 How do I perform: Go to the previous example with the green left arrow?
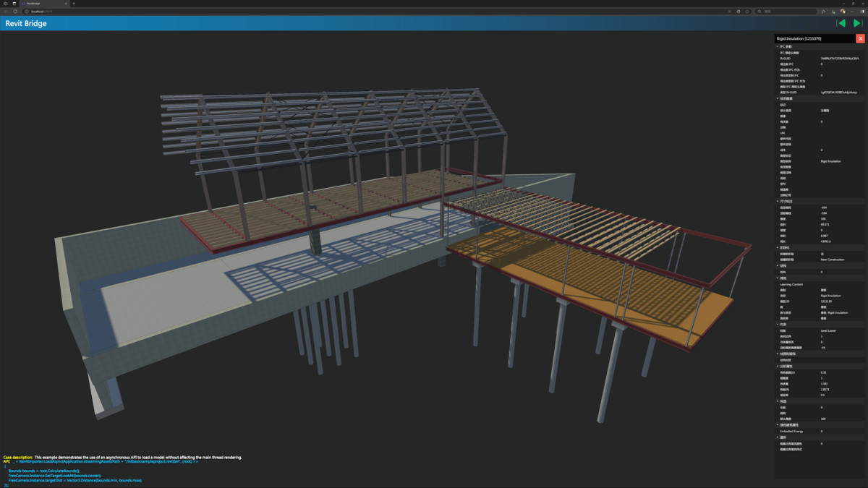point(841,23)
